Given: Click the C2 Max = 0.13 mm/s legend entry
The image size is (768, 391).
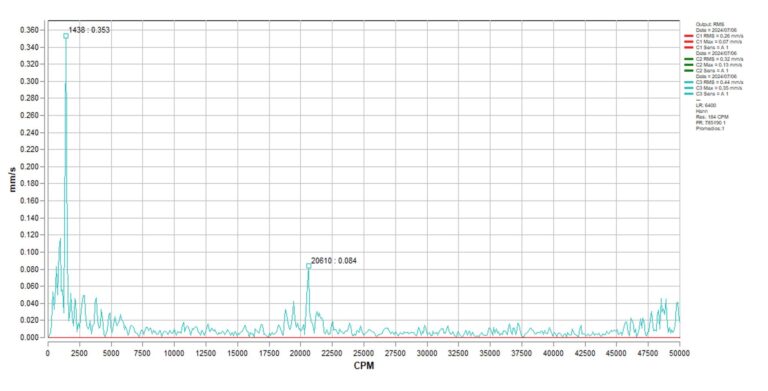Looking at the screenshot, I should point(719,65).
